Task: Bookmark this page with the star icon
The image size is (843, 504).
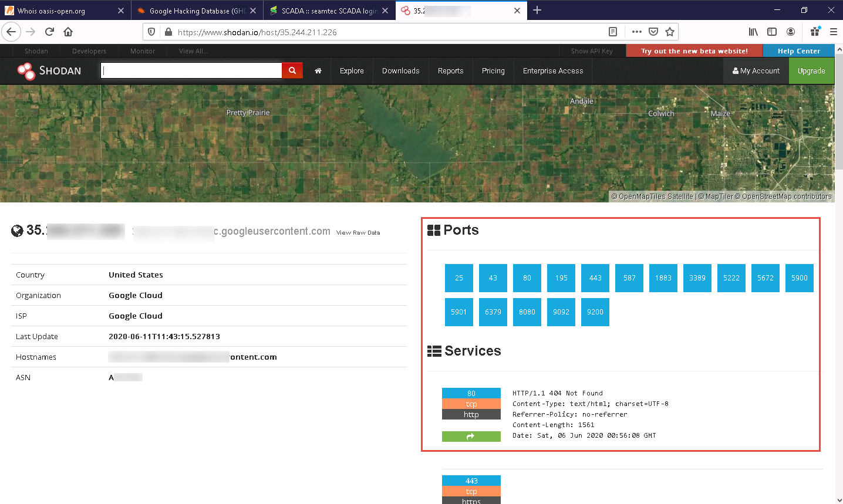Action: 670,32
